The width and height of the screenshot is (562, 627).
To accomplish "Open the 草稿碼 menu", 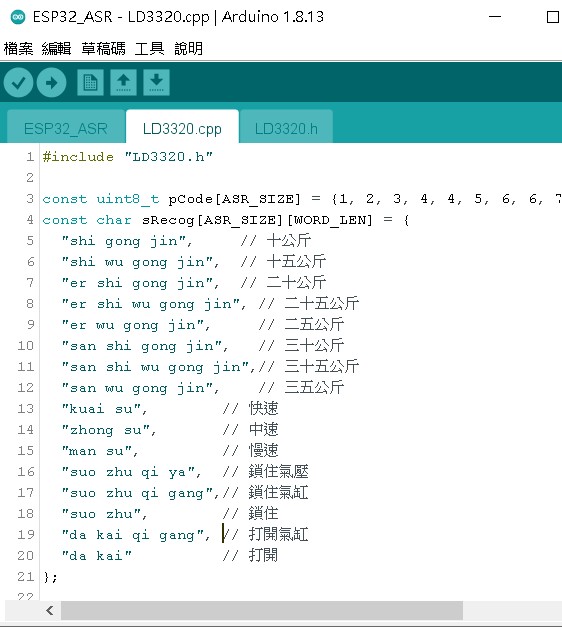I will (x=103, y=48).
